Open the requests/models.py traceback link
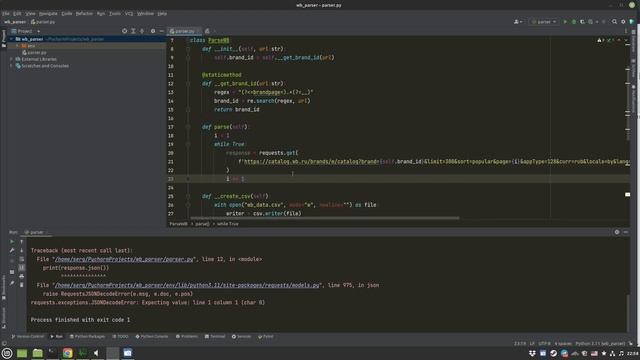 [x=187, y=286]
